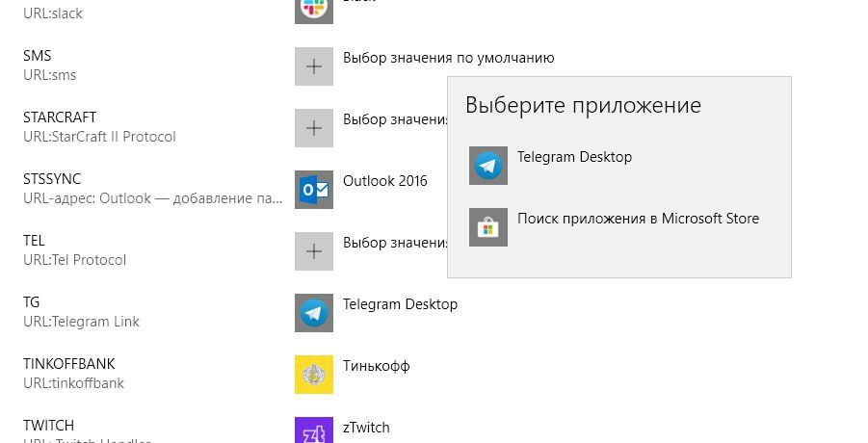Click the 'TINKOFFBANK' protocol name
Image resolution: width=868 pixels, height=443 pixels.
click(69, 364)
